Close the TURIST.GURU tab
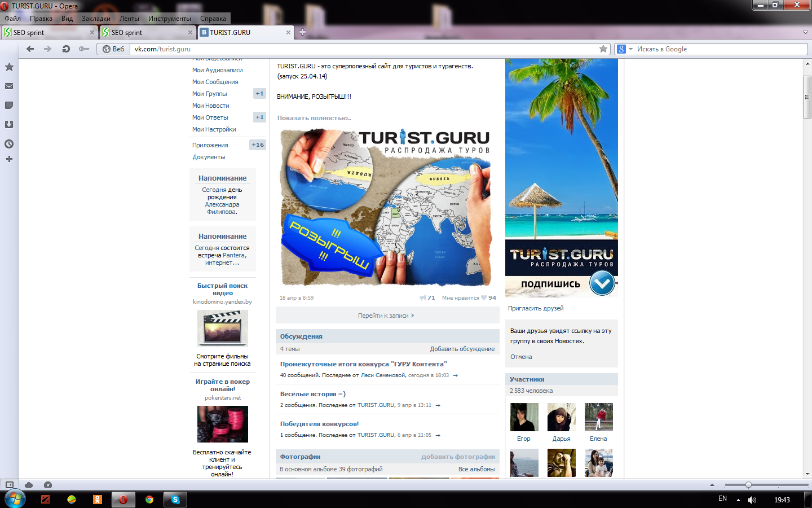Viewport: 812px width, 508px height. pyautogui.click(x=288, y=33)
